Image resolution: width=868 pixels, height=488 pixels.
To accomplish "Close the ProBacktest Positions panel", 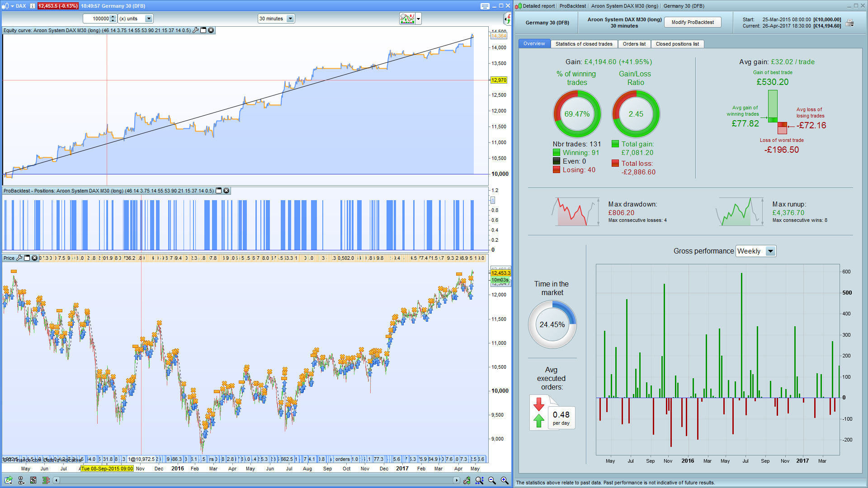I will [226, 191].
